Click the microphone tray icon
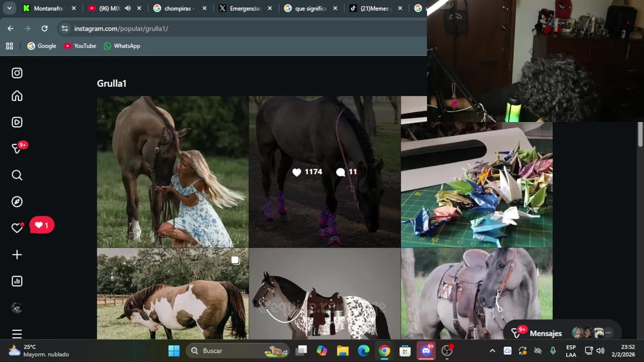The width and height of the screenshot is (644, 362). click(553, 350)
